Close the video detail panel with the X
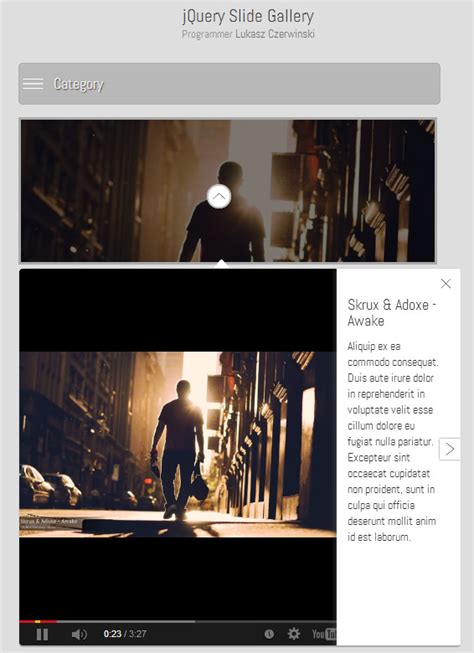Screen dimensions: 474x653 point(446,284)
